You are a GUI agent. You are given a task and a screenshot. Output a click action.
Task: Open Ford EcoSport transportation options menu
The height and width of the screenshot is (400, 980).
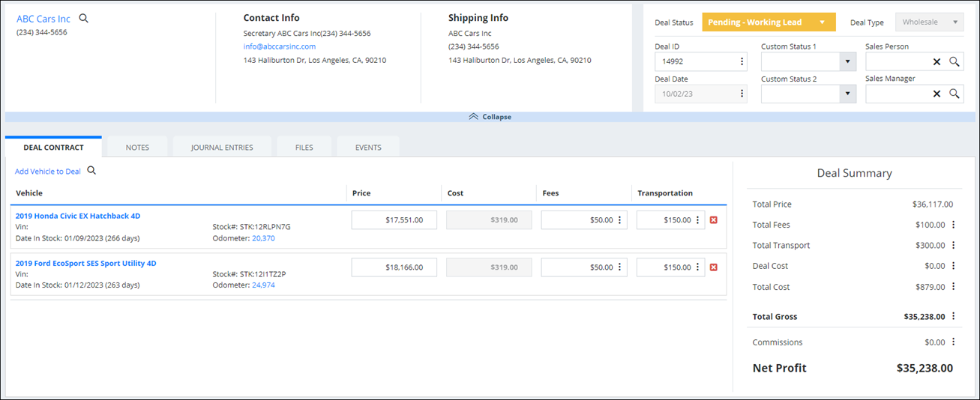pos(698,267)
